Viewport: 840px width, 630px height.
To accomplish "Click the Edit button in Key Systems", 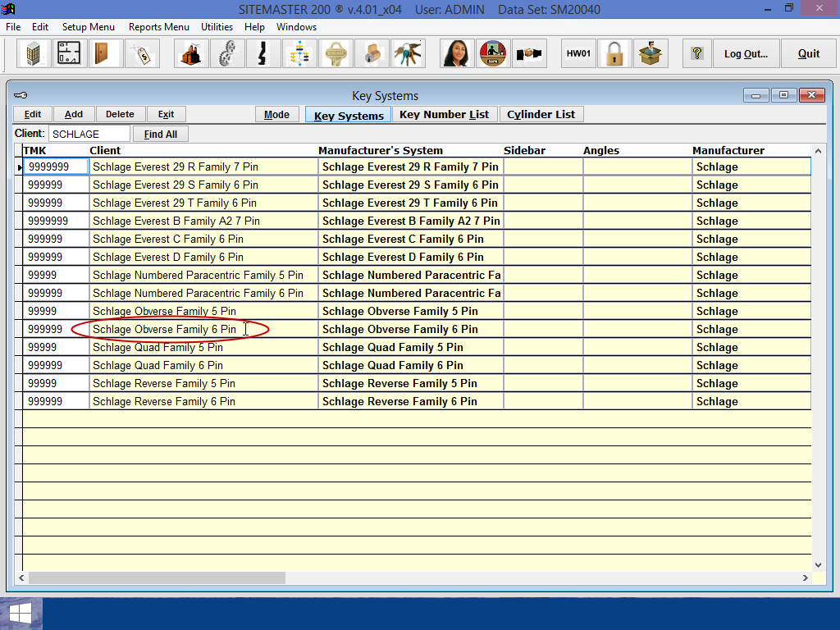I will [x=33, y=114].
